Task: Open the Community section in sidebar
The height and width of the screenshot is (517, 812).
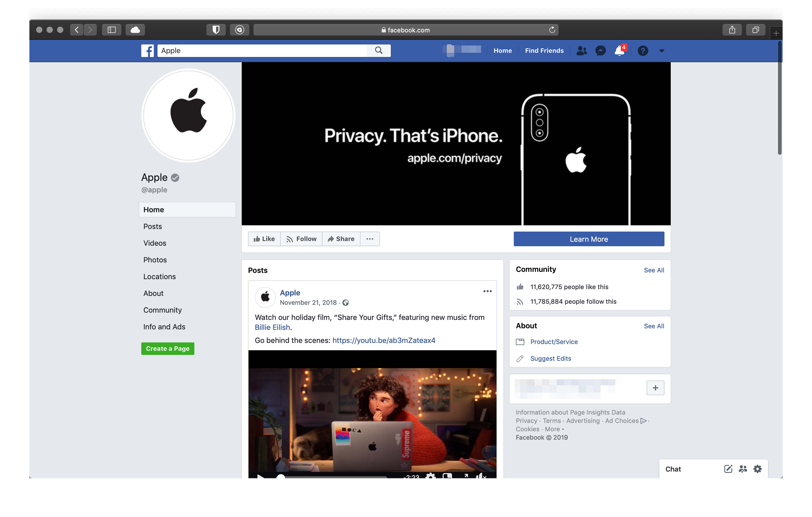Action: coord(162,310)
